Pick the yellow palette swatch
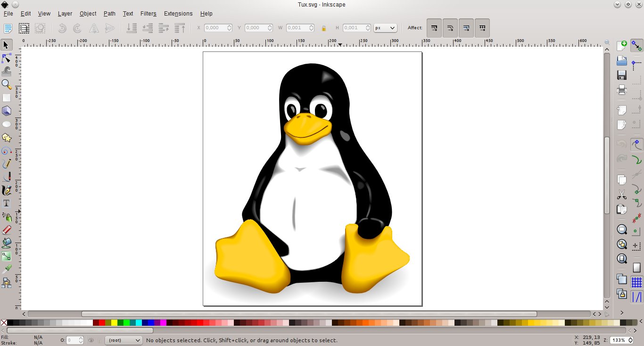 coord(114,323)
